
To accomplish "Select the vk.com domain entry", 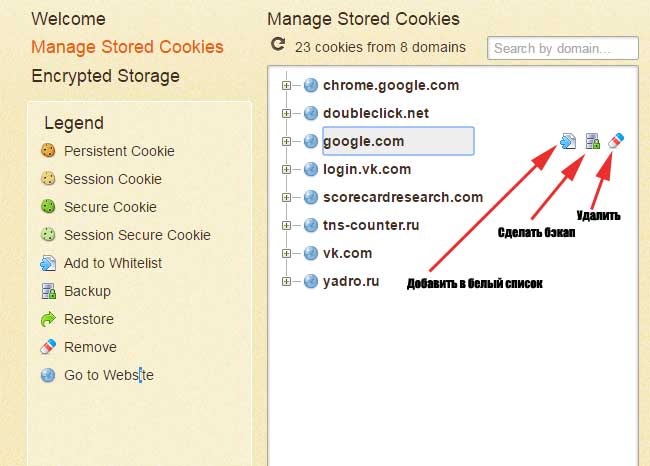I will pos(347,253).
